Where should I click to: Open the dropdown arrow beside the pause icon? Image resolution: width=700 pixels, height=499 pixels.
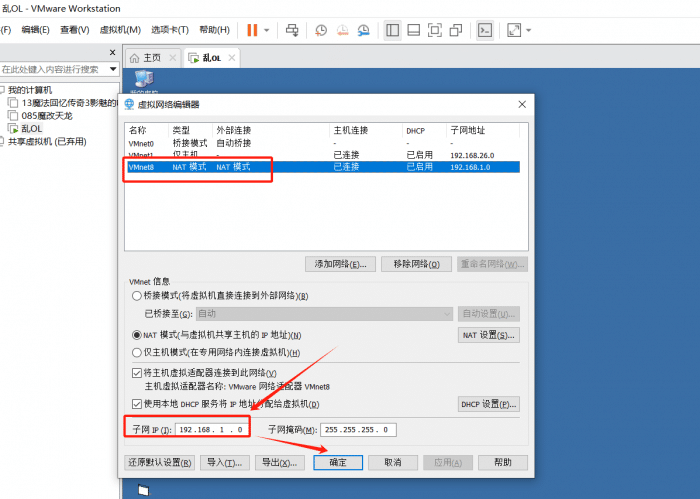267,30
